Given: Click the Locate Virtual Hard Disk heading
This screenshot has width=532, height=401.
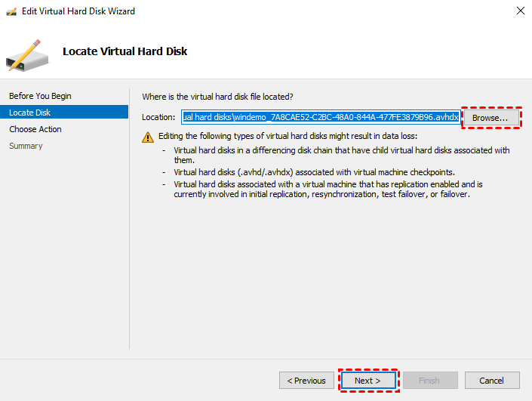Looking at the screenshot, I should 125,51.
